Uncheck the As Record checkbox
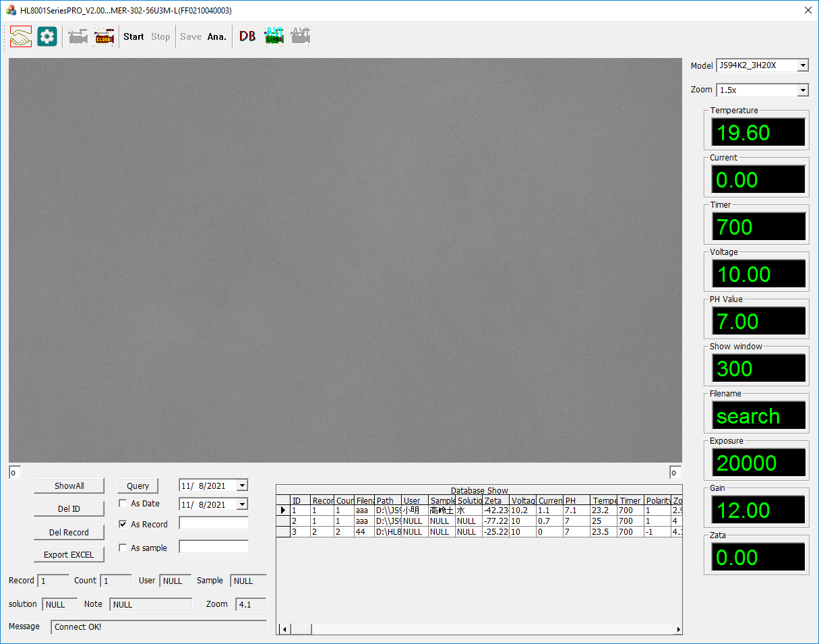This screenshot has width=819, height=644. 123,524
